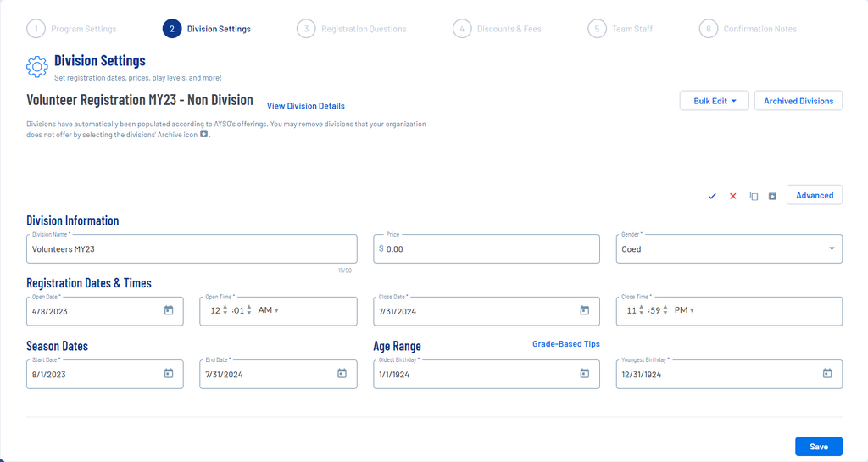Open View Division Details link

(x=305, y=106)
